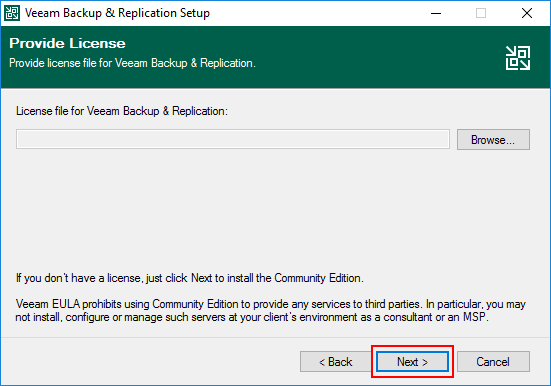
Task: Go to the next step with Next >
Action: [x=412, y=361]
